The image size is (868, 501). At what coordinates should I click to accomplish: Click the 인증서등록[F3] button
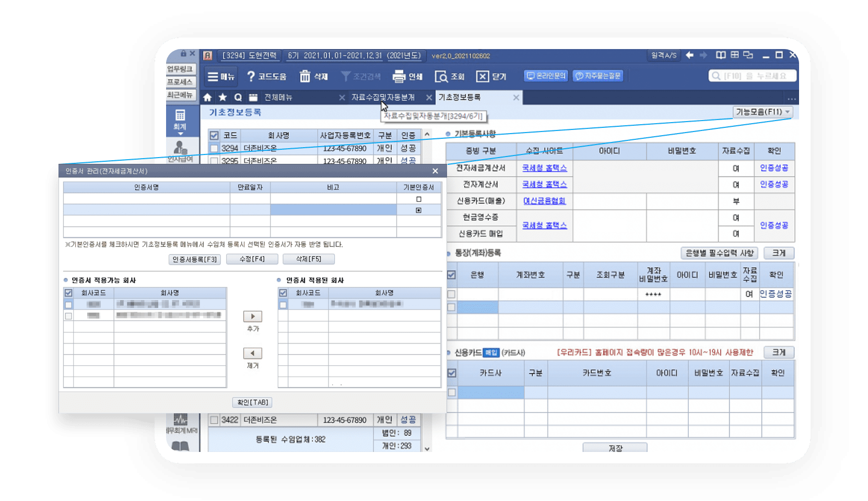pyautogui.click(x=195, y=259)
